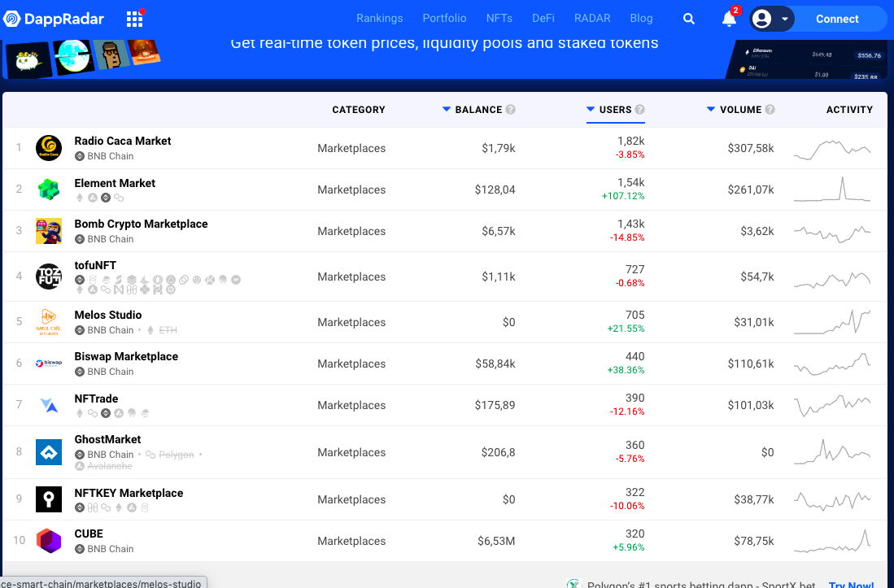This screenshot has width=894, height=588.
Task: Click the Connect button
Action: tap(837, 19)
